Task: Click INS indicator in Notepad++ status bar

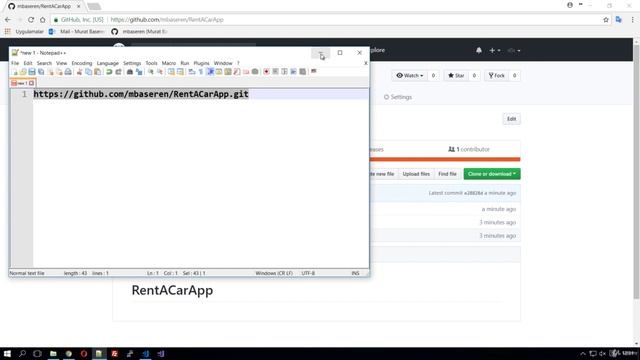Action: pos(355,273)
